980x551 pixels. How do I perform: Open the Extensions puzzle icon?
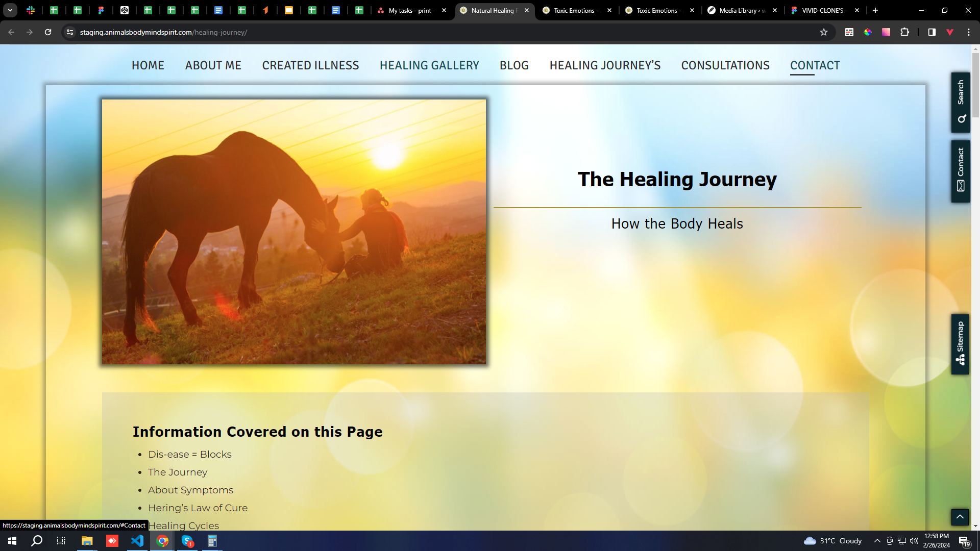pos(904,32)
